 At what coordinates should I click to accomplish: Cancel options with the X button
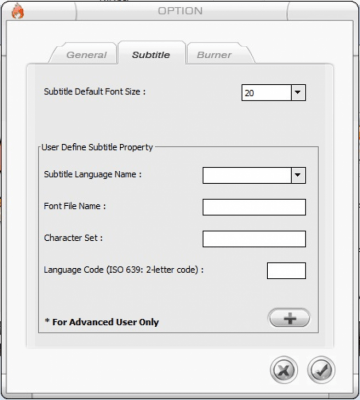coord(284,370)
